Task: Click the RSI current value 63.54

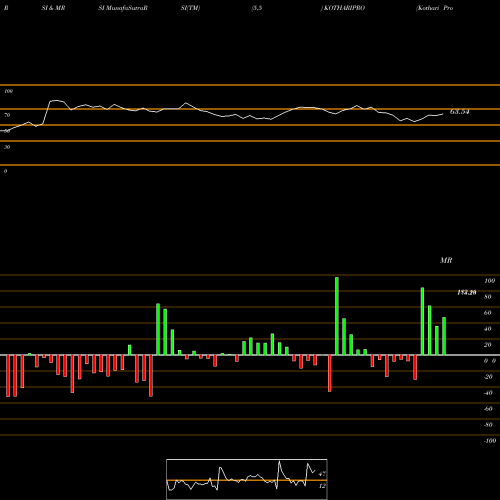Action: click(x=460, y=112)
